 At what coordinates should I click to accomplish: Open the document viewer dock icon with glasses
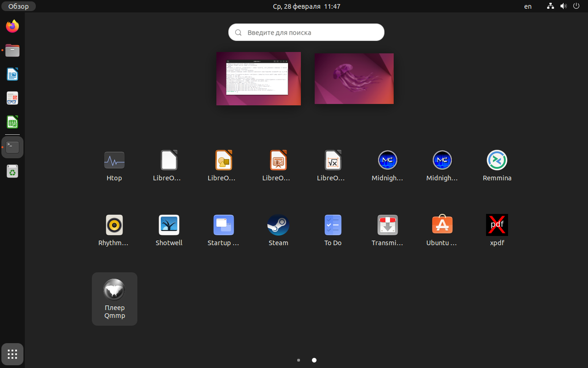tap(12, 98)
